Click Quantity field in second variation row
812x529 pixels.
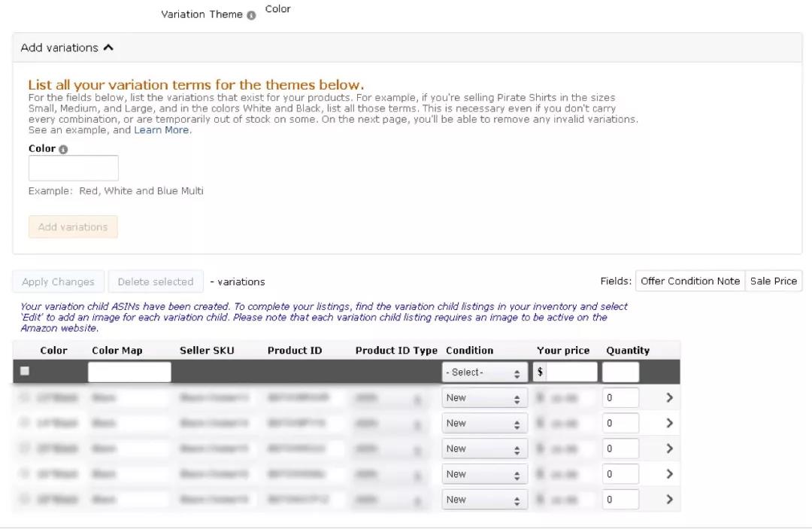pyautogui.click(x=620, y=424)
